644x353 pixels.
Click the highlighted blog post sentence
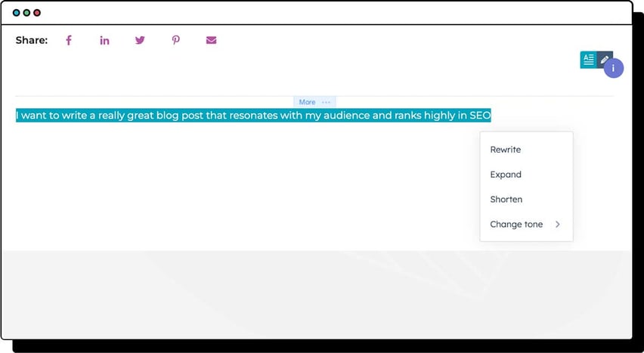pyautogui.click(x=253, y=116)
